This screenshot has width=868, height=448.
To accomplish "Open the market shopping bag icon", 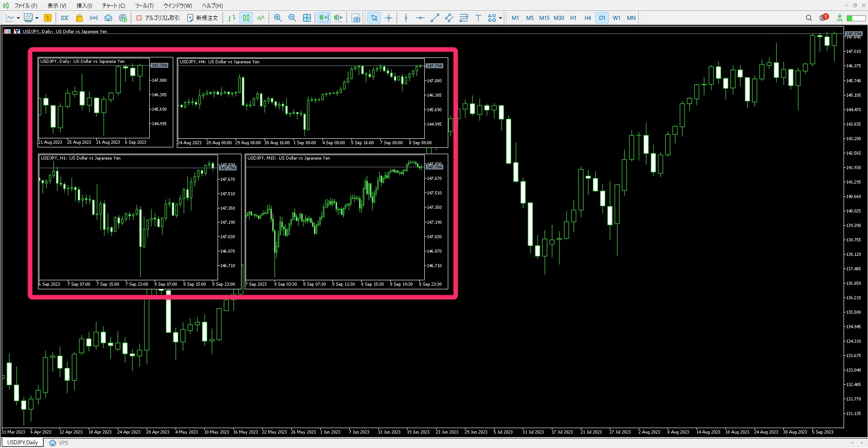I will [79, 18].
